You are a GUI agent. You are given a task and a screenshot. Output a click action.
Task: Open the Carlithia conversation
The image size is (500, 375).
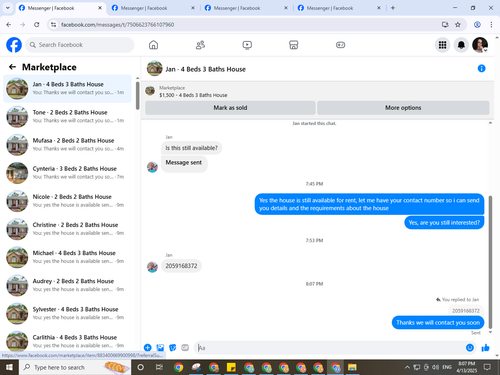point(68,341)
